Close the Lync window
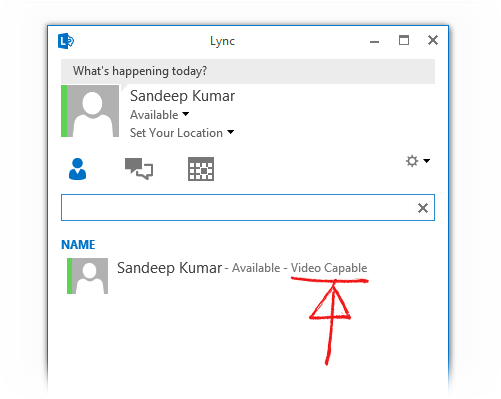Viewport: 501px width, 399px height. [433, 40]
